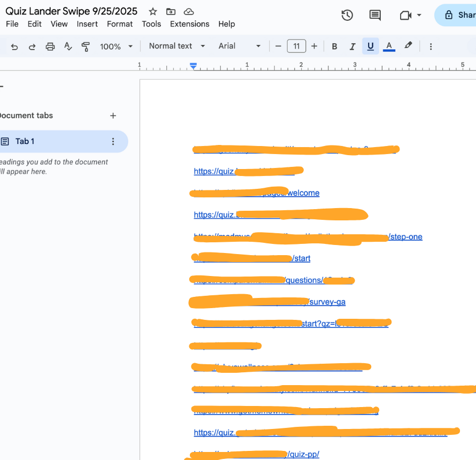Image resolution: width=476 pixels, height=460 pixels.
Task: Toggle underline formatting
Action: point(370,46)
